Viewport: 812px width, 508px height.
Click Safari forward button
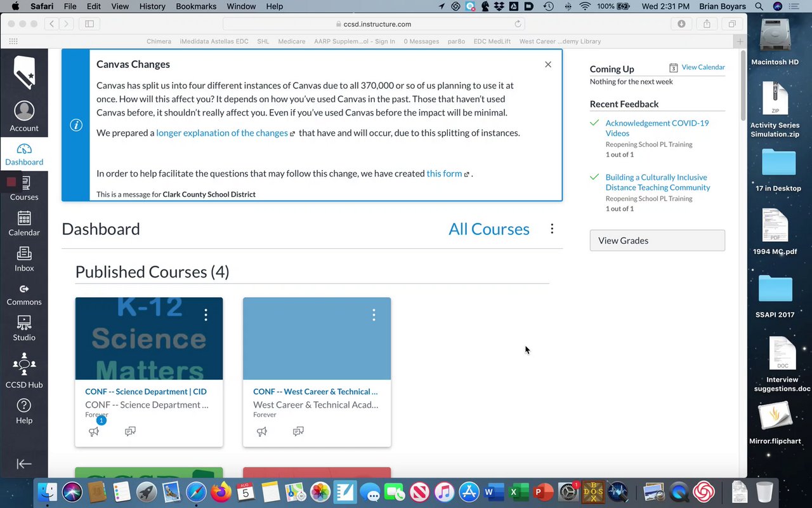(x=66, y=23)
